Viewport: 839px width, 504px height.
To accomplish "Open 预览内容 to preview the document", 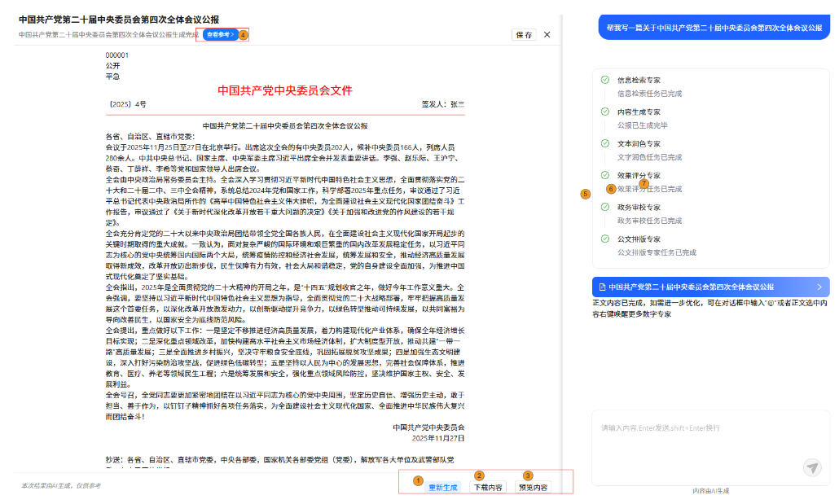I will (x=534, y=487).
